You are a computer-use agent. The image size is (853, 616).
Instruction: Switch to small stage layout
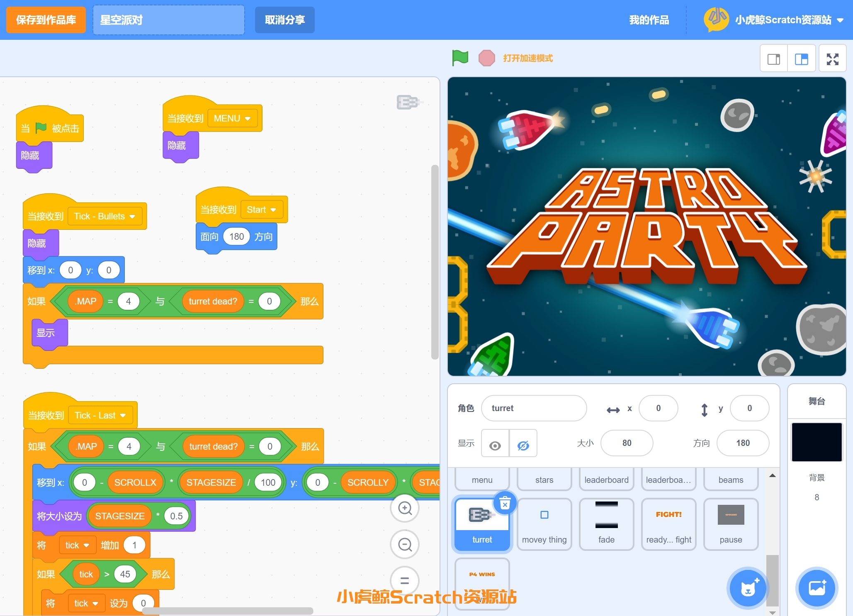coord(774,59)
